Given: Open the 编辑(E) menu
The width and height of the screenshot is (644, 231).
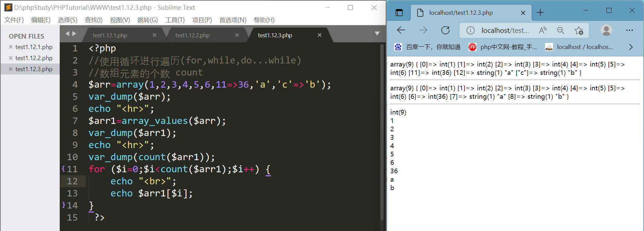Looking at the screenshot, I should pos(41,20).
